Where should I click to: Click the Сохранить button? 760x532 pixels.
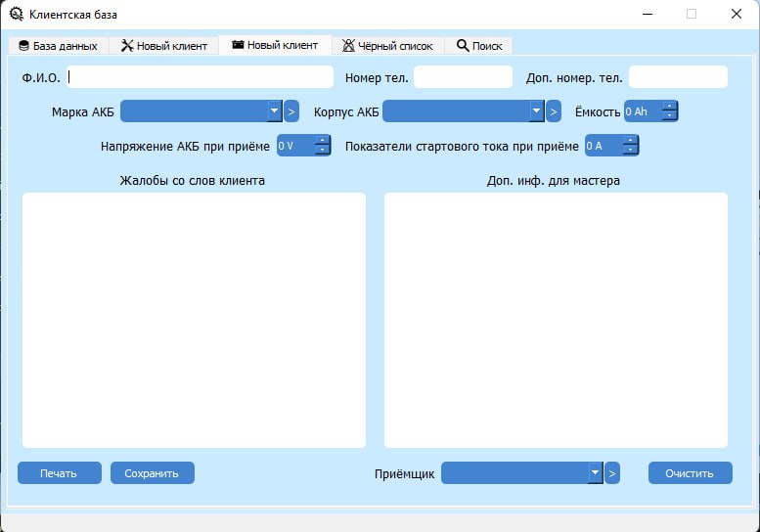point(153,473)
